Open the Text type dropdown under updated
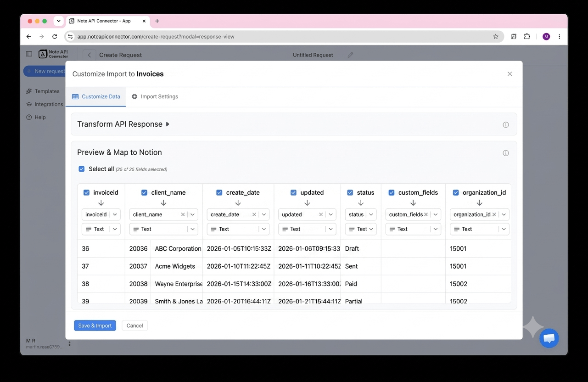 (307, 229)
